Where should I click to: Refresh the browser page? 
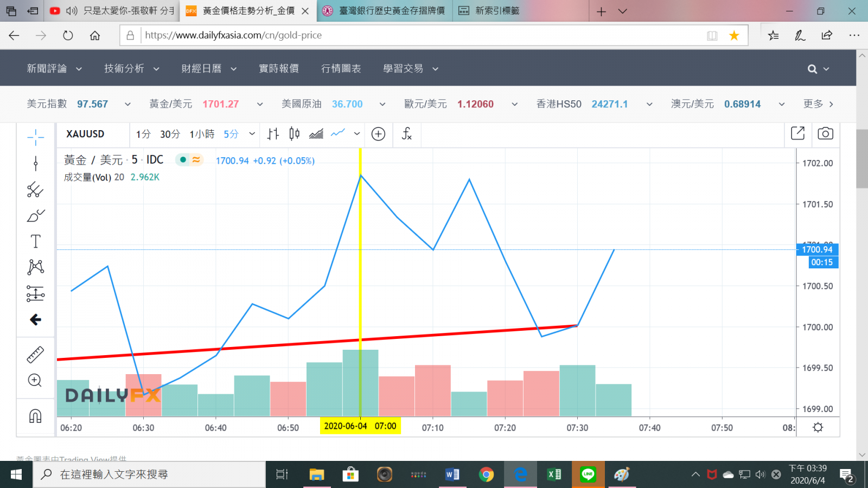pos(68,35)
